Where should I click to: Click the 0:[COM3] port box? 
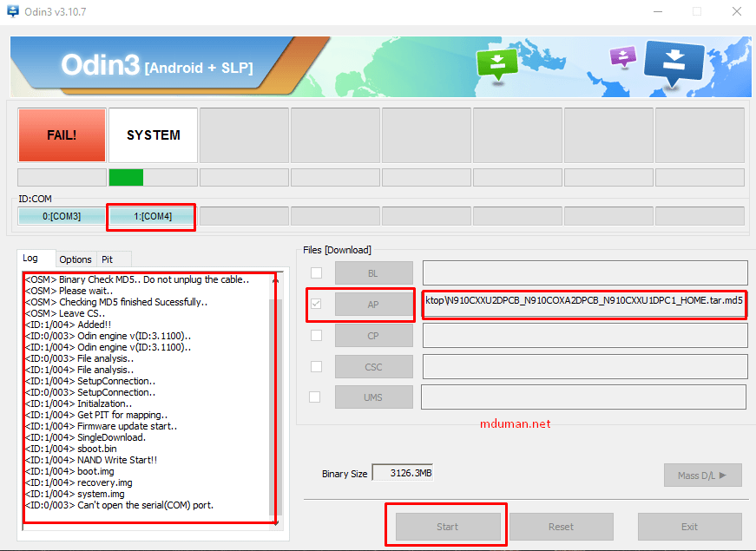point(62,216)
